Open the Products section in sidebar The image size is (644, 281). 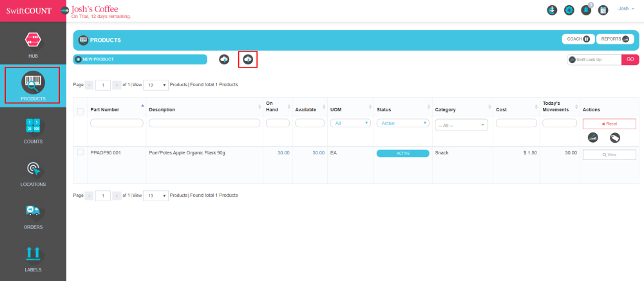click(33, 86)
